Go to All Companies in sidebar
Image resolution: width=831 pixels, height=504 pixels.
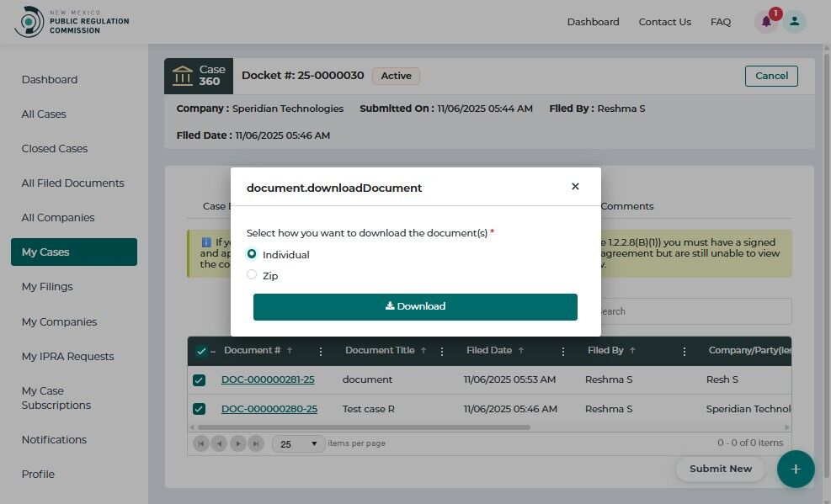58,218
